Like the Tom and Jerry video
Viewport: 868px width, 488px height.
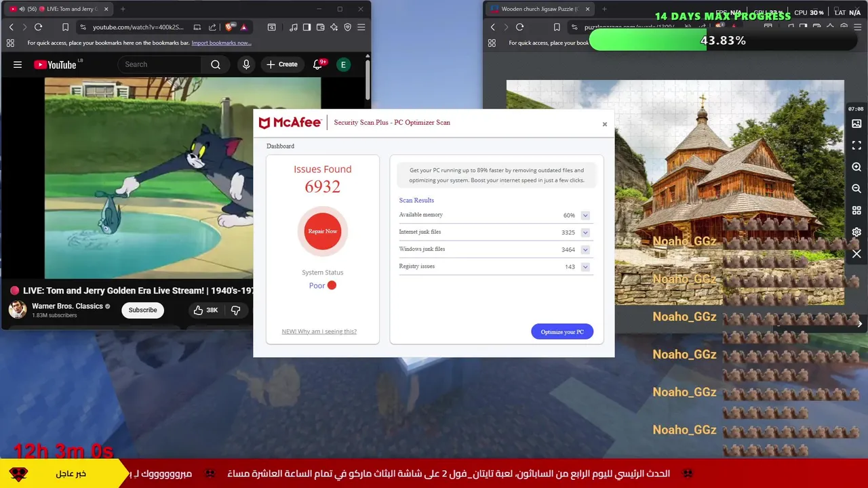pyautogui.click(x=205, y=310)
